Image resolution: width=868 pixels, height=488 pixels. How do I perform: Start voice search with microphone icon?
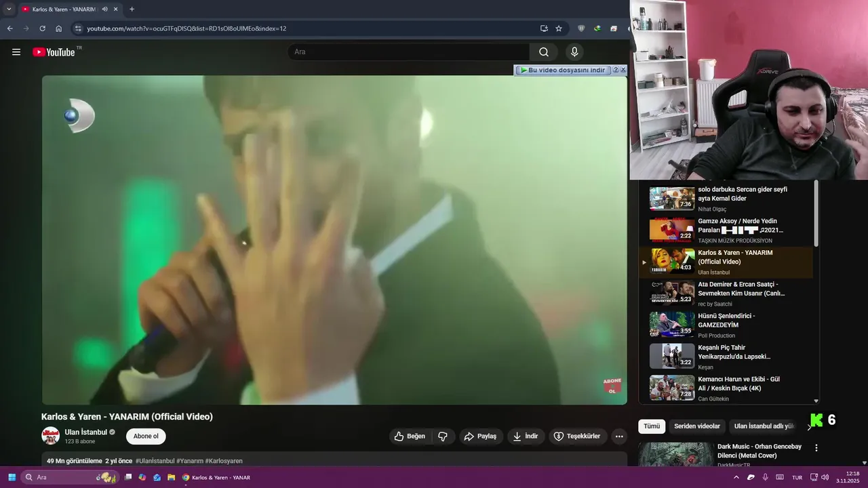574,52
